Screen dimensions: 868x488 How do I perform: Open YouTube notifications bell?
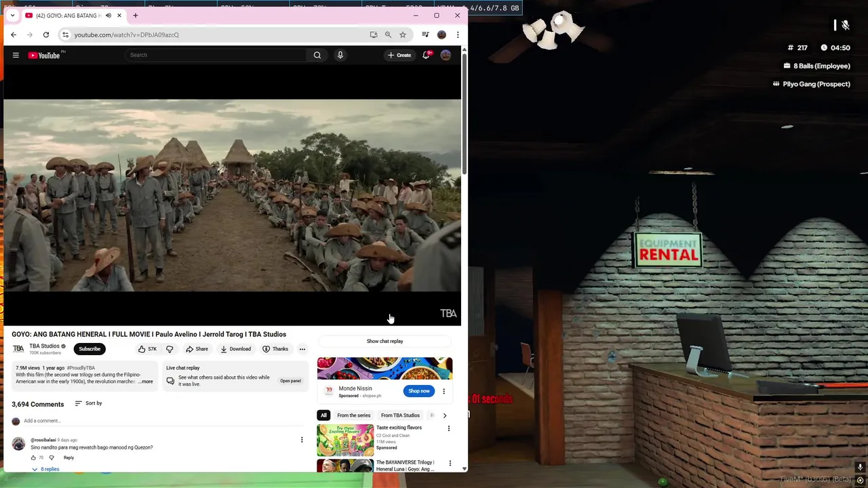pyautogui.click(x=426, y=55)
